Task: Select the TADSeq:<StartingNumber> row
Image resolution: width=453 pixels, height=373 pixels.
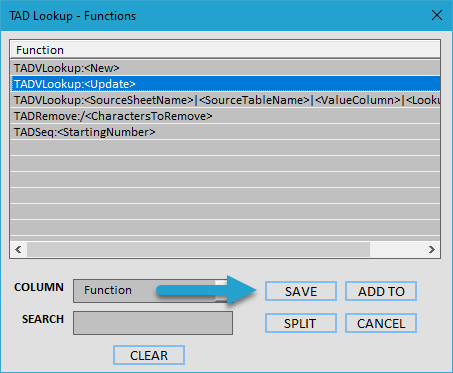Action: 225,132
